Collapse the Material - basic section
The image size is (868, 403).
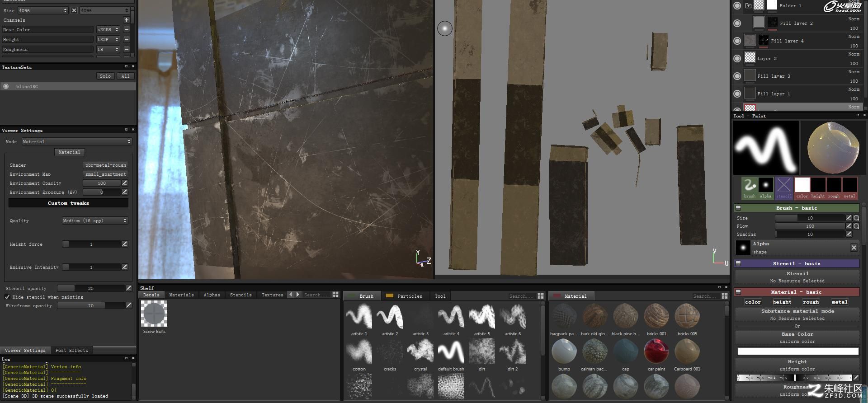click(738, 292)
